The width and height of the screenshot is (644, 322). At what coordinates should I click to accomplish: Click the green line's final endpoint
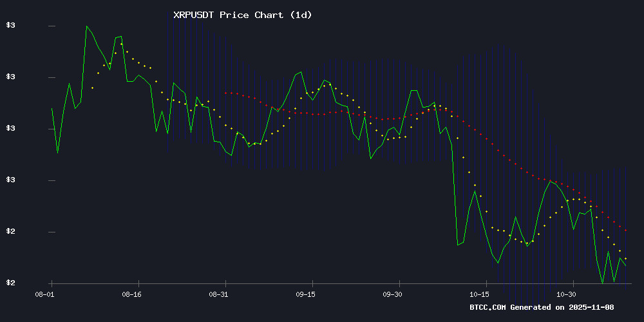click(x=626, y=265)
